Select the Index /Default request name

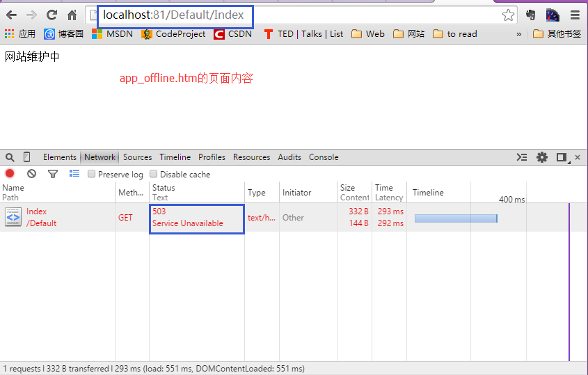pyautogui.click(x=41, y=218)
